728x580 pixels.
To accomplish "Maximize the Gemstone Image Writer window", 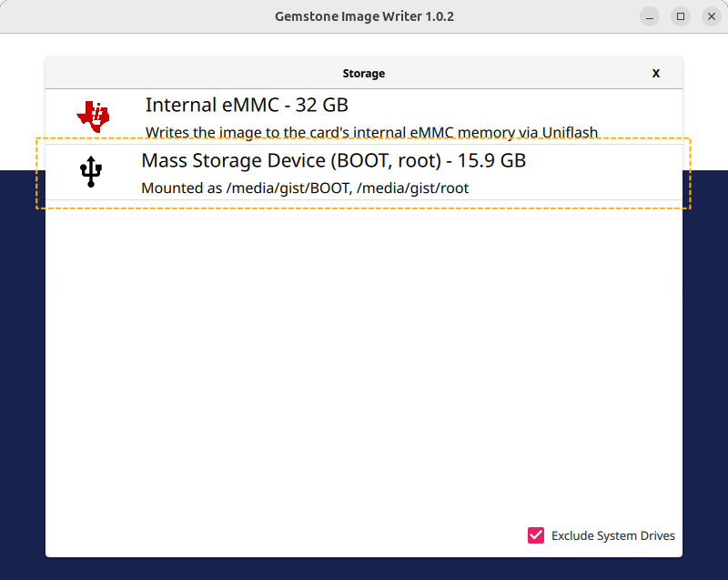I will (681, 16).
